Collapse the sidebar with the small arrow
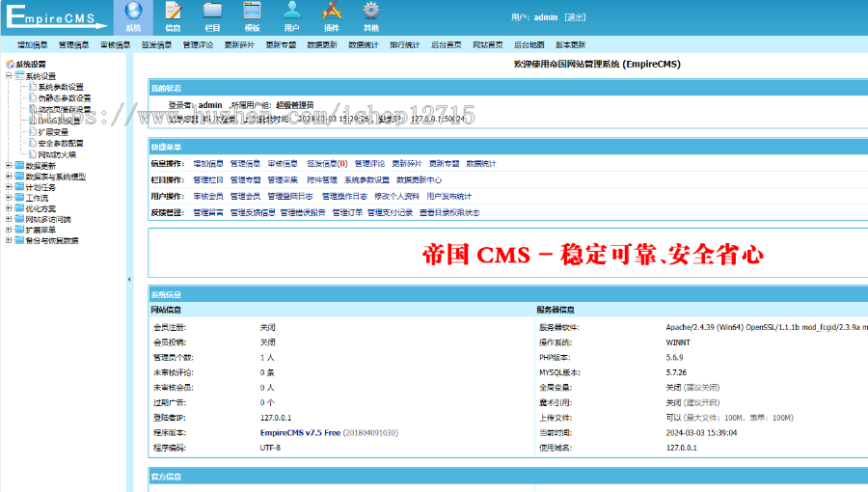Image resolution: width=868 pixels, height=492 pixels. pos(129,280)
